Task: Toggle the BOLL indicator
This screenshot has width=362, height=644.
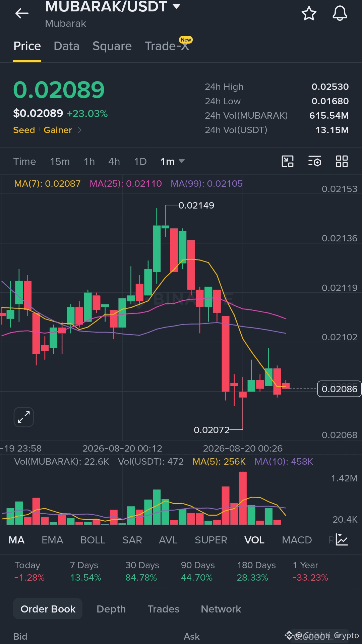Action: point(93,540)
